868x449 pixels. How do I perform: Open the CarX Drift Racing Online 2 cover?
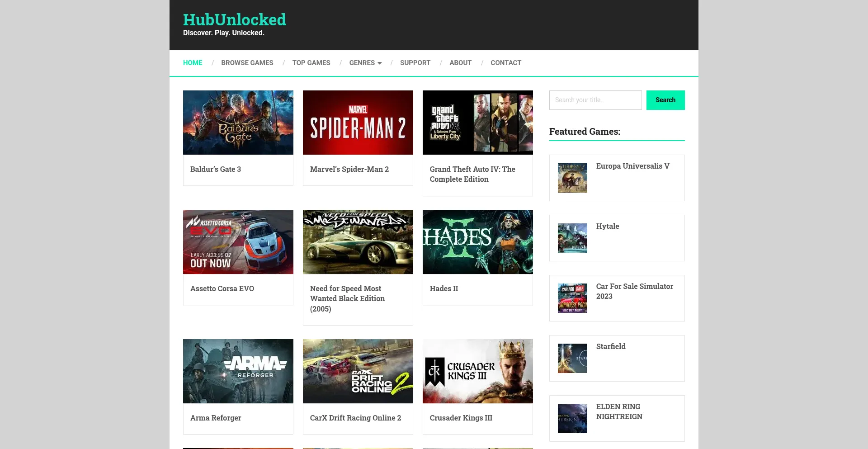point(358,371)
